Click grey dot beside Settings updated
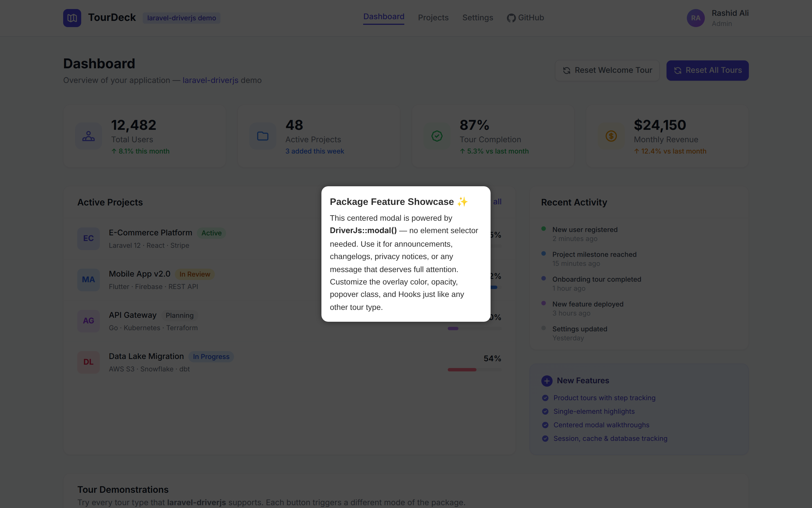This screenshot has height=508, width=812. click(x=544, y=328)
